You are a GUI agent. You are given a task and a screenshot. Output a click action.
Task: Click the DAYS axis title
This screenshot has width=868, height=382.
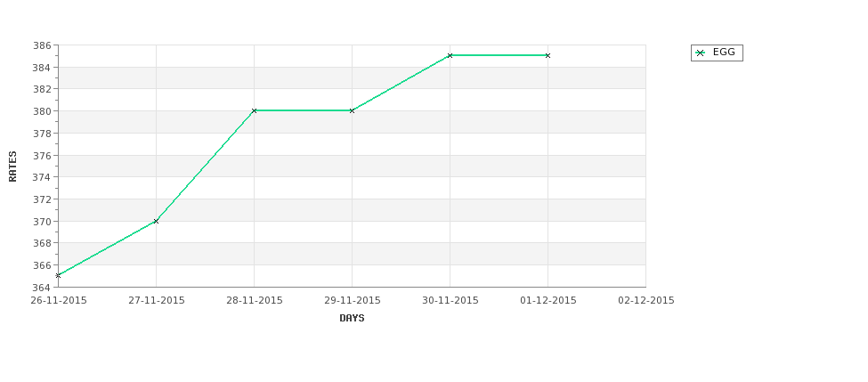click(x=352, y=319)
